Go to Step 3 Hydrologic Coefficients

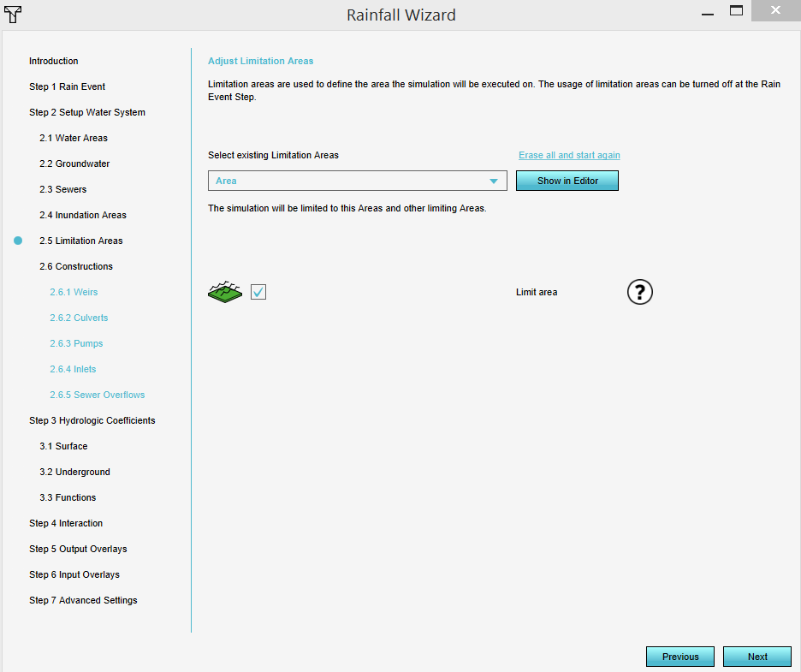[92, 420]
